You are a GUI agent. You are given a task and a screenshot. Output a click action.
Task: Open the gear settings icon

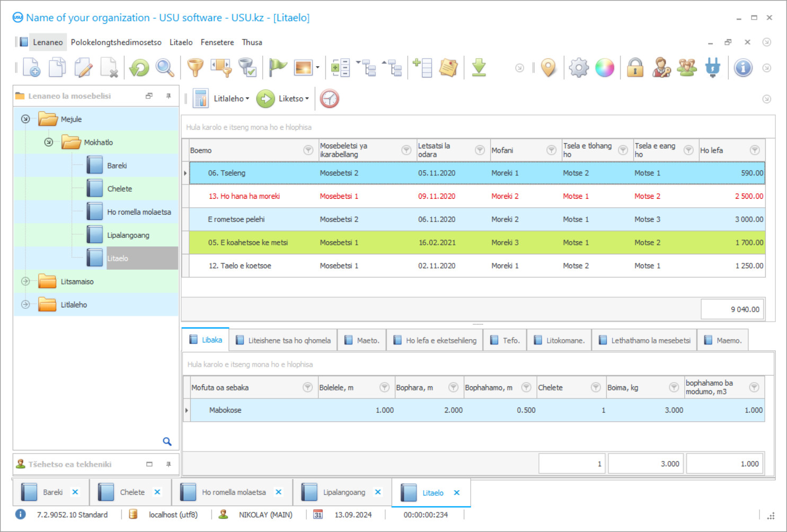[x=579, y=68]
